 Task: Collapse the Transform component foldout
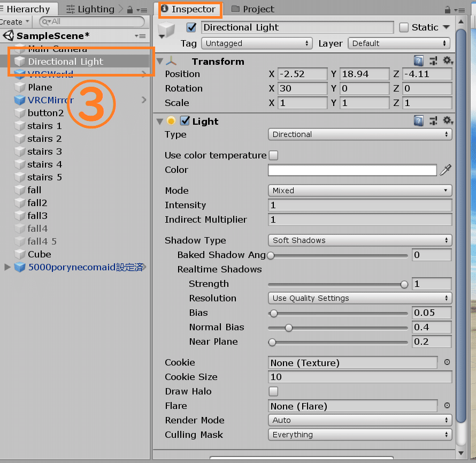tap(160, 62)
